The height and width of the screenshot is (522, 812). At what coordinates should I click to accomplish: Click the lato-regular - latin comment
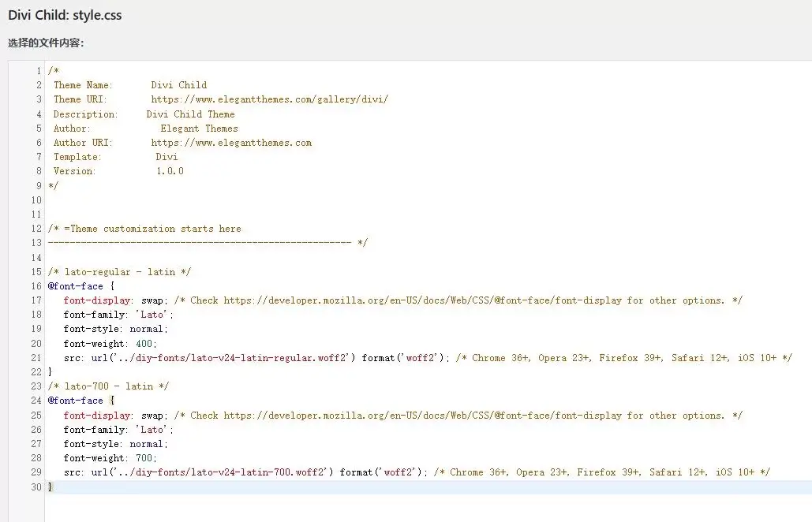click(119, 272)
